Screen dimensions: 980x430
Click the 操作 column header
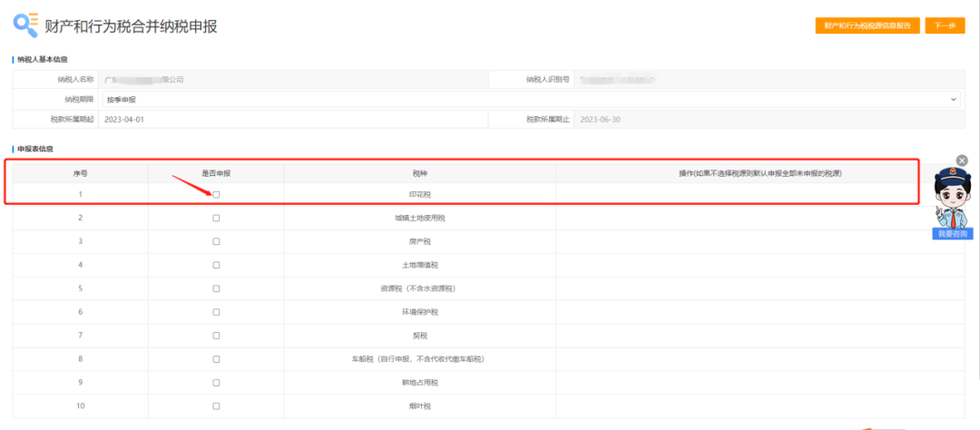(760, 173)
